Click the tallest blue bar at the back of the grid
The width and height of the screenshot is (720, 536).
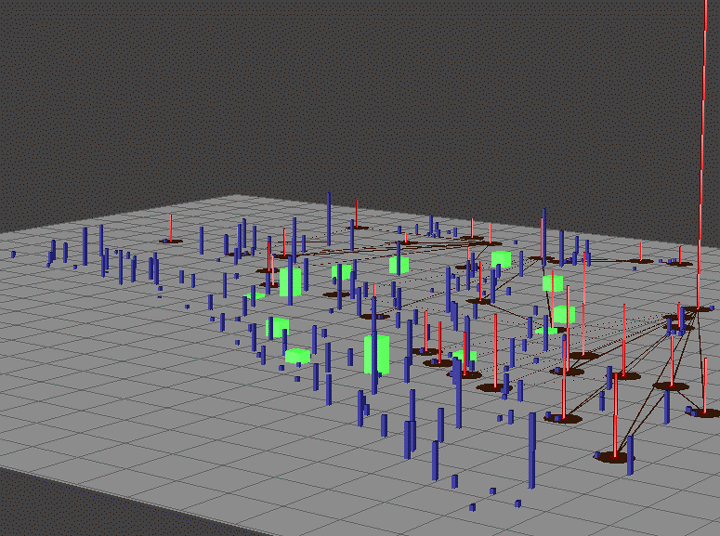(329, 220)
